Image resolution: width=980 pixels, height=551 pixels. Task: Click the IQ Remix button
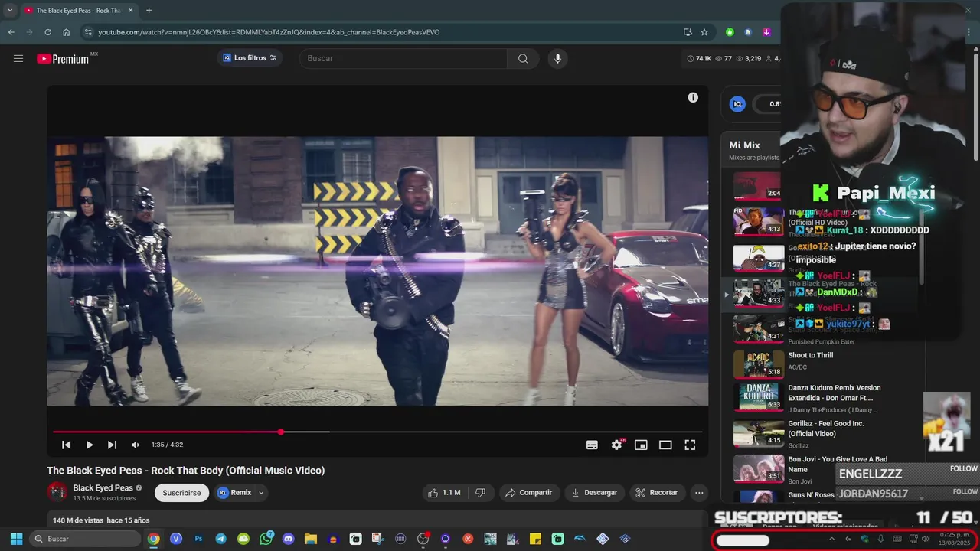(234, 493)
